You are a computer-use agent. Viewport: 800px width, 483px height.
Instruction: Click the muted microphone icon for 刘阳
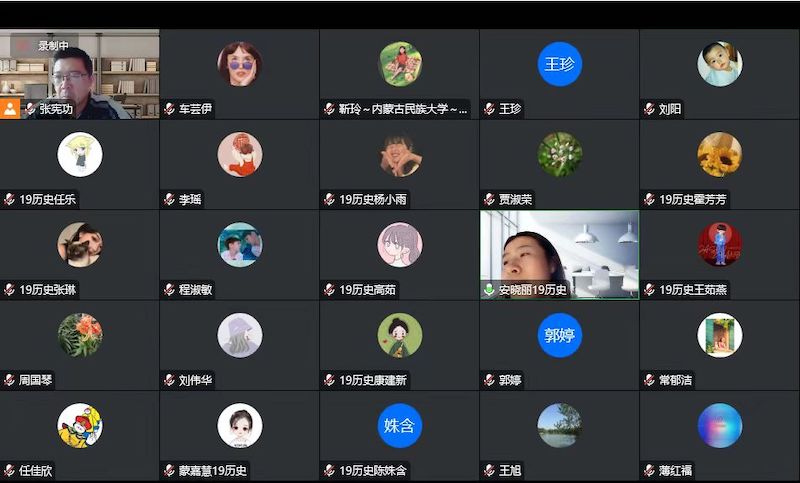point(649,109)
